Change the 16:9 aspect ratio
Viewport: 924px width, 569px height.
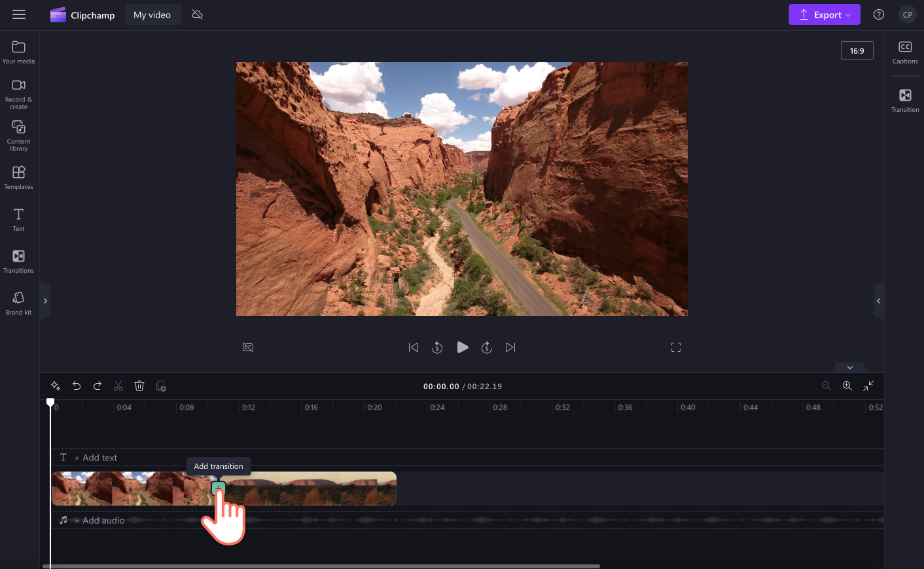coord(857,50)
